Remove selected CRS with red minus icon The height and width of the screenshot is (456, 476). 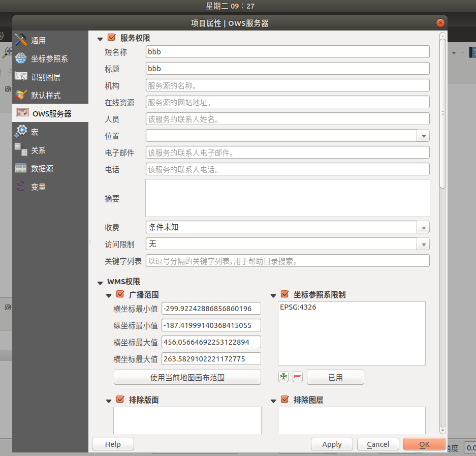pyautogui.click(x=298, y=377)
